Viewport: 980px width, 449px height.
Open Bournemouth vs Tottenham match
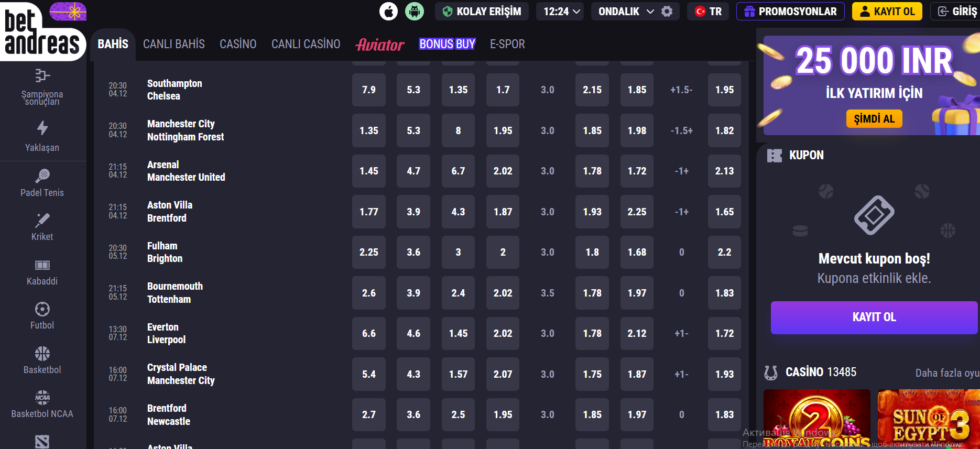175,293
